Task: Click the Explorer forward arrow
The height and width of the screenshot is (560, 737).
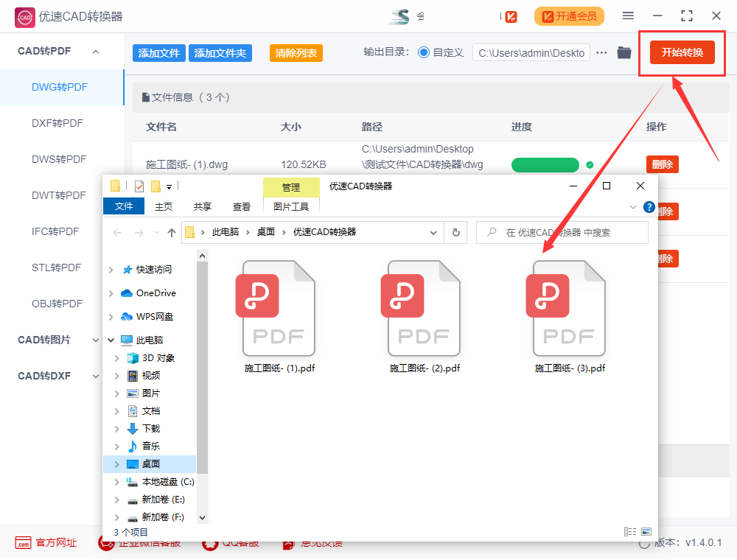Action: point(139,233)
